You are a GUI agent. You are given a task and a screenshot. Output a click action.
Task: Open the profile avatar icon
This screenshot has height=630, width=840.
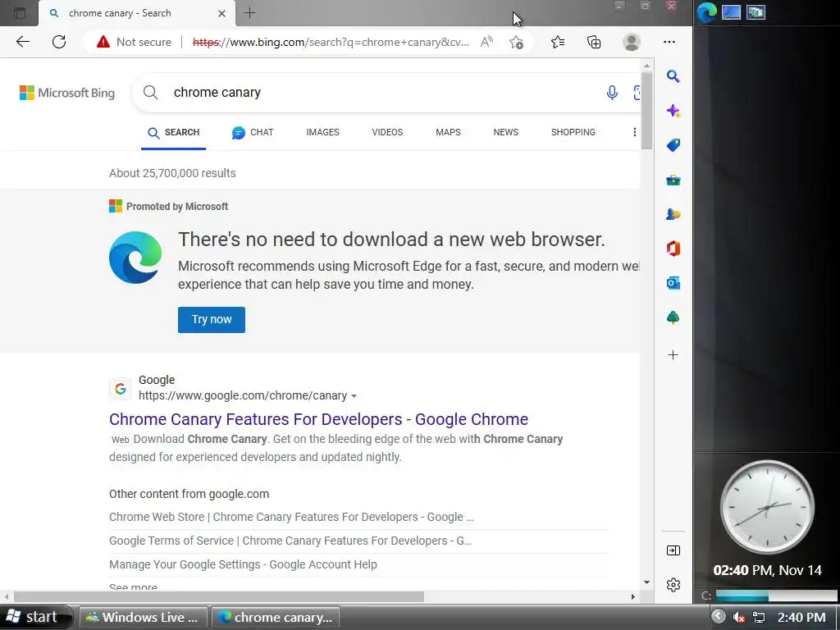pyautogui.click(x=632, y=42)
